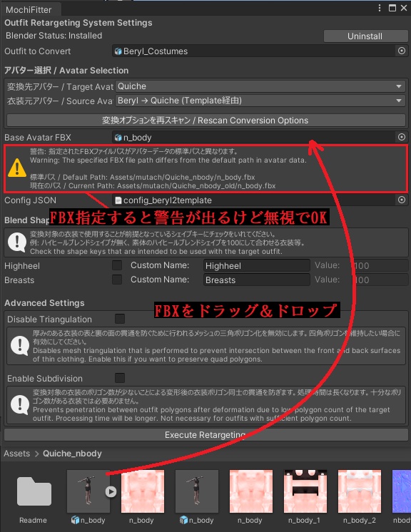Open object picker for Base Avatar FBX
The image size is (411, 532).
click(402, 137)
